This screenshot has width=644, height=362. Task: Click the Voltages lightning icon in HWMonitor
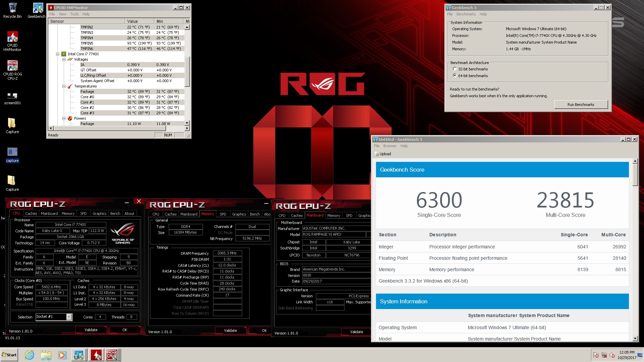click(70, 59)
